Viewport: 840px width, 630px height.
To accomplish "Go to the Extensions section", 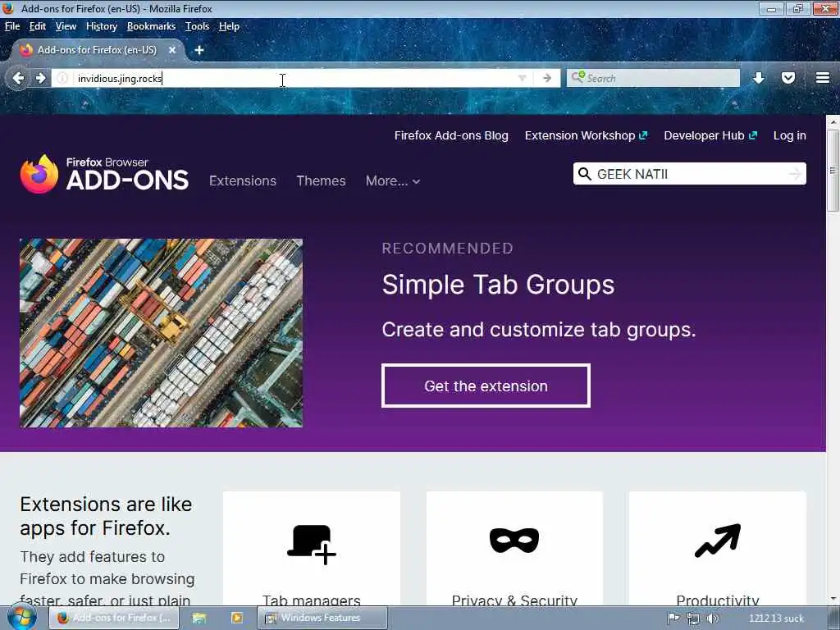I will point(243,181).
